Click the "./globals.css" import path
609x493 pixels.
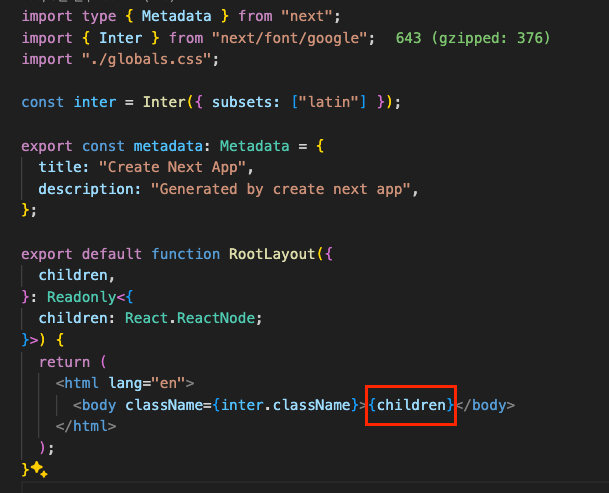[146, 59]
